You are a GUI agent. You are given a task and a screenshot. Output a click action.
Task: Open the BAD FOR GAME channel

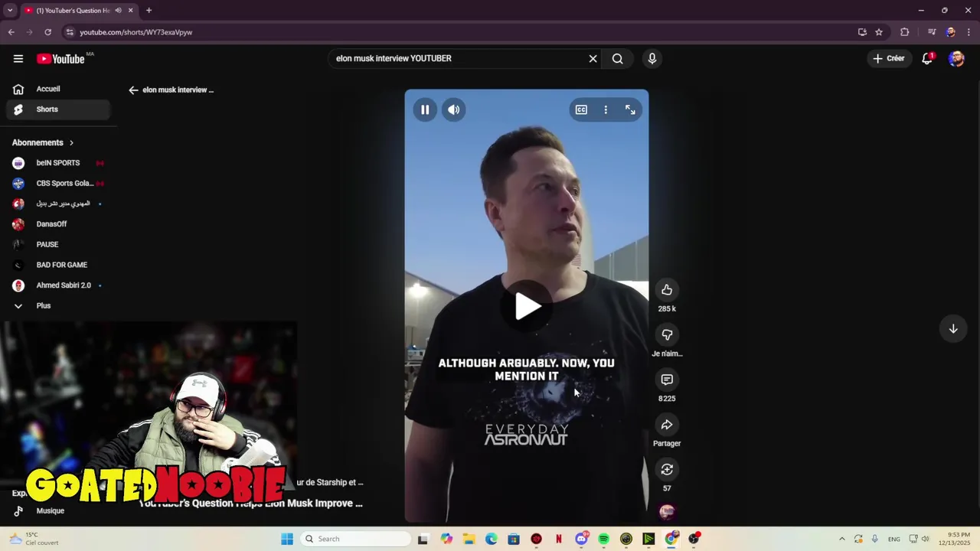58,265
